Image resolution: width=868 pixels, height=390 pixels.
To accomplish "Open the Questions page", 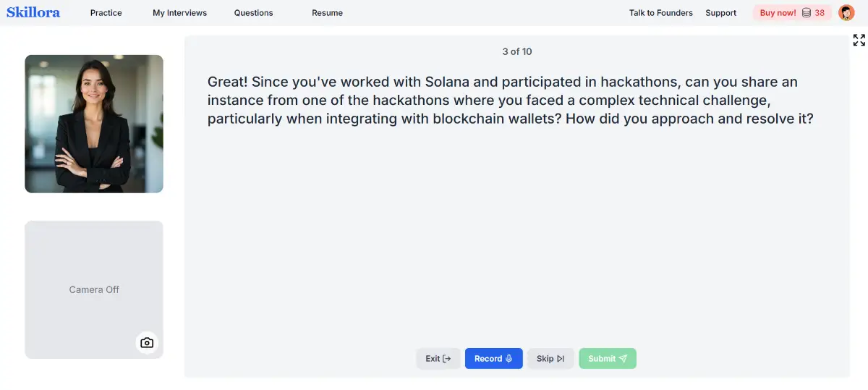I will 254,13.
